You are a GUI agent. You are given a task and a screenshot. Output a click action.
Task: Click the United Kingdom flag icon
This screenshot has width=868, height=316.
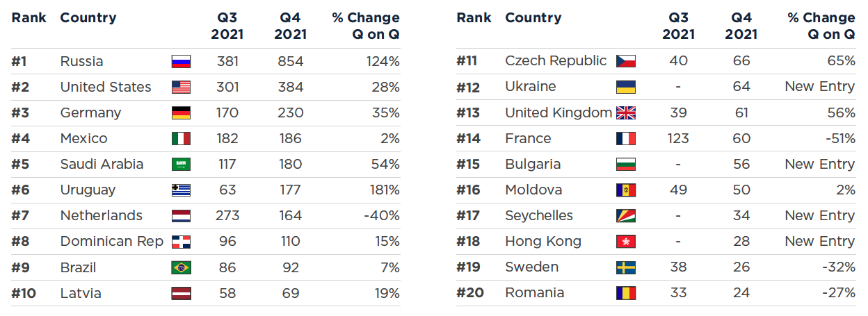coord(626,113)
